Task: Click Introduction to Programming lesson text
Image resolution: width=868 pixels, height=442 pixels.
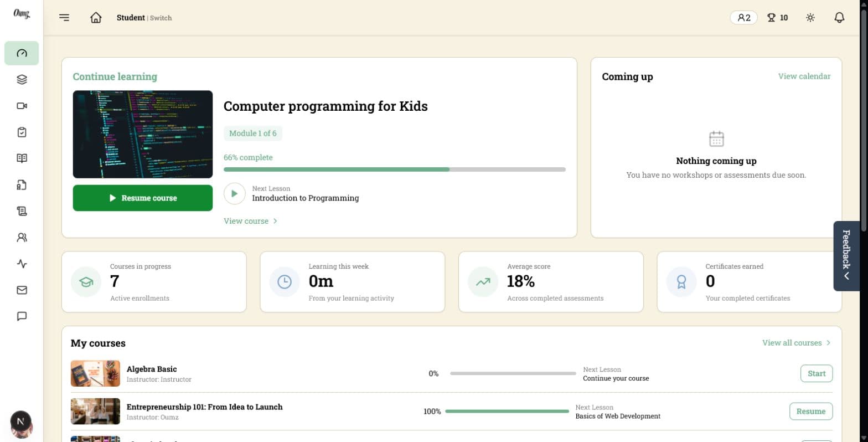Action: (x=306, y=198)
